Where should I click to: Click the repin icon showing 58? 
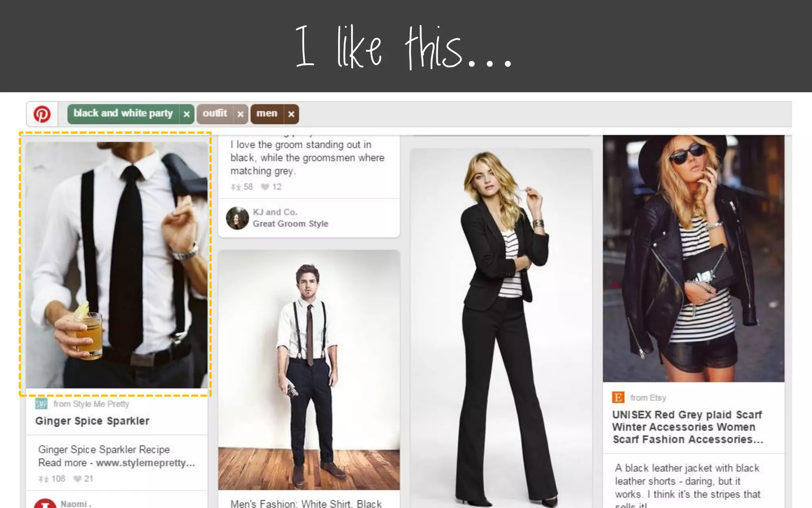click(x=236, y=187)
